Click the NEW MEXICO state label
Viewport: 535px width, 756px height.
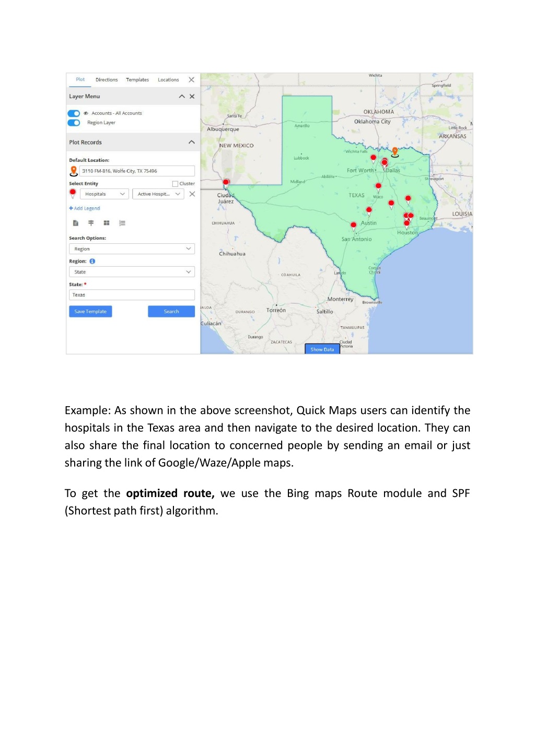[236, 146]
